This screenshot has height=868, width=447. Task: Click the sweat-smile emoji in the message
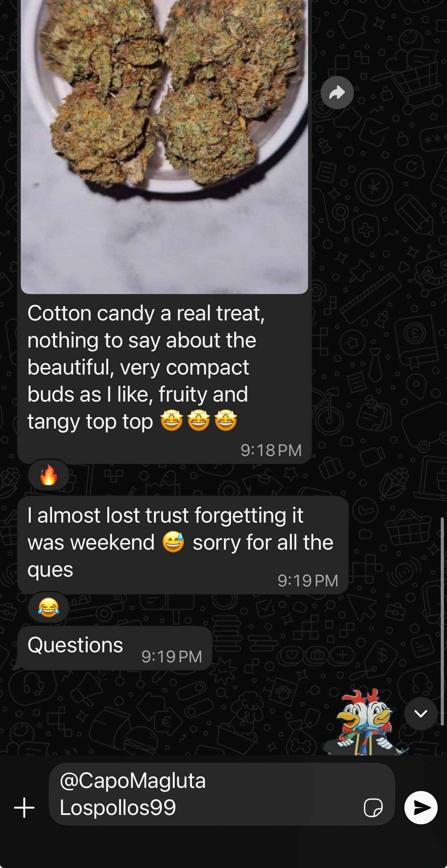[173, 542]
